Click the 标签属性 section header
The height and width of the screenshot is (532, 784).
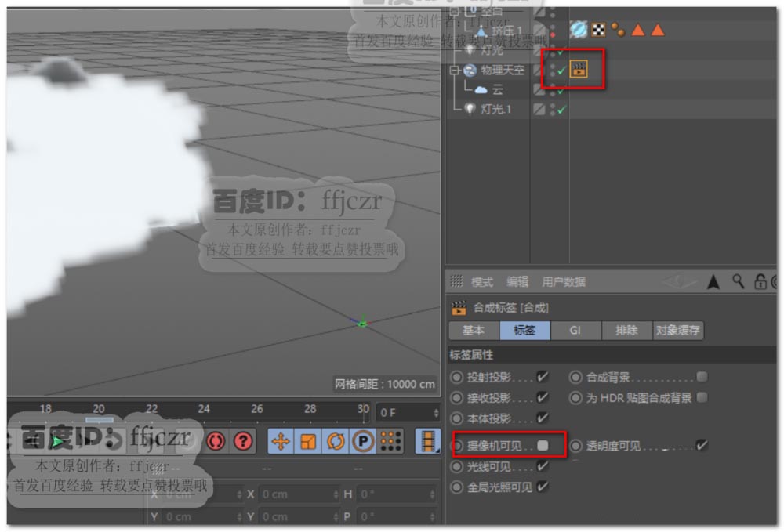pyautogui.click(x=612, y=355)
